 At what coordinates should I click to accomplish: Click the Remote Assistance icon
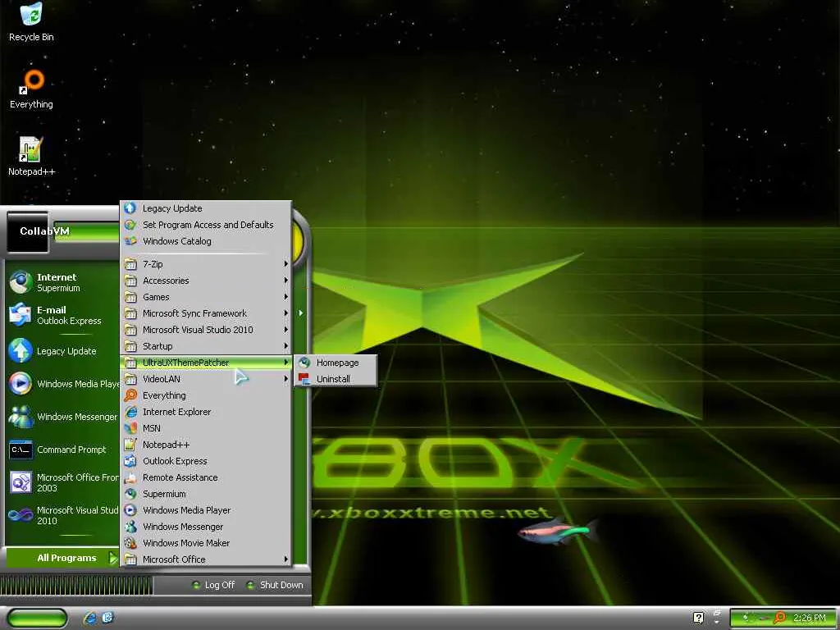click(x=130, y=477)
